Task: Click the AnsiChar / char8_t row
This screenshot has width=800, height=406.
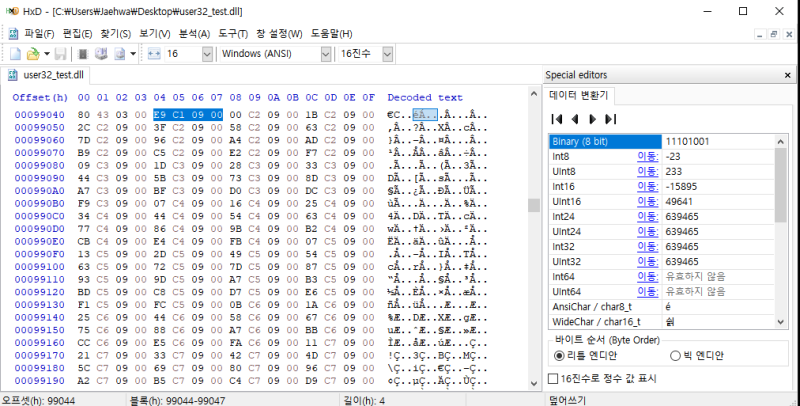Action: coord(662,307)
